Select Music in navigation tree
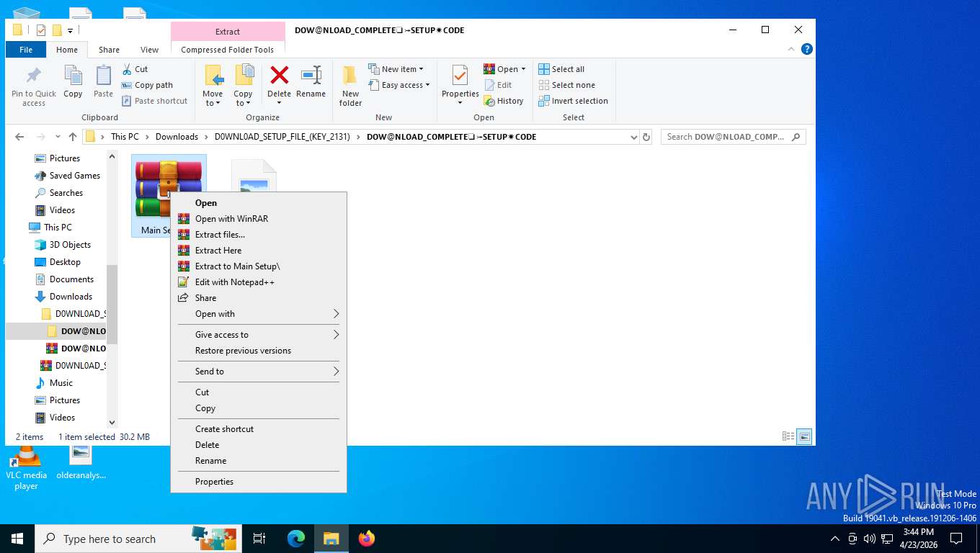Viewport: 980px width, 553px height. [61, 383]
